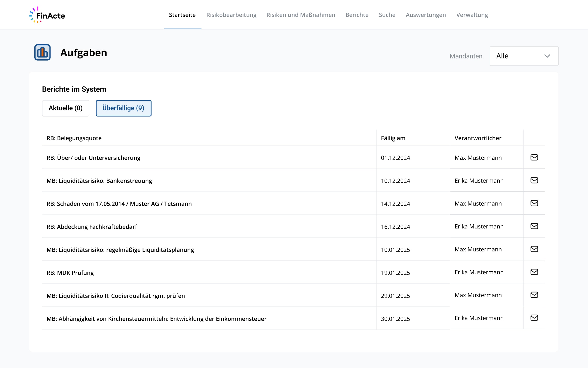Click mail icon for Kirchensteuermitteln row

[534, 318]
